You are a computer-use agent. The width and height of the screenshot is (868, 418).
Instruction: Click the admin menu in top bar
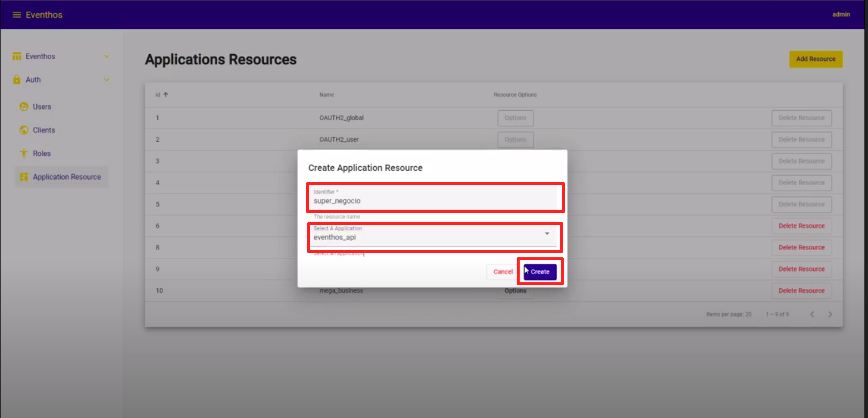pyautogui.click(x=841, y=14)
